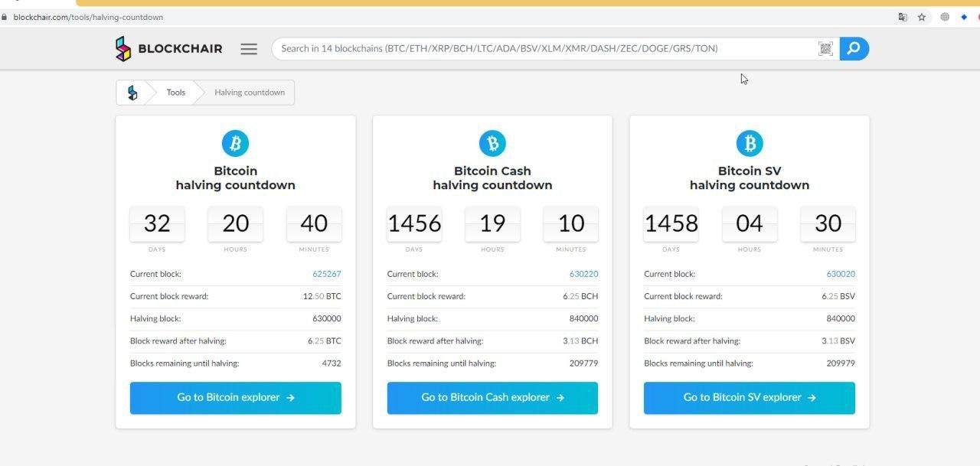Viewport: 980px width, 466px height.
Task: Click Bitcoin SV block reward 6.25 BSV
Action: click(x=838, y=296)
